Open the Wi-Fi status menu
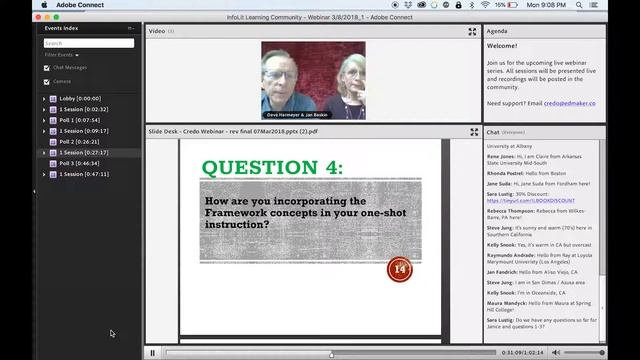640x360 pixels. (x=485, y=5)
